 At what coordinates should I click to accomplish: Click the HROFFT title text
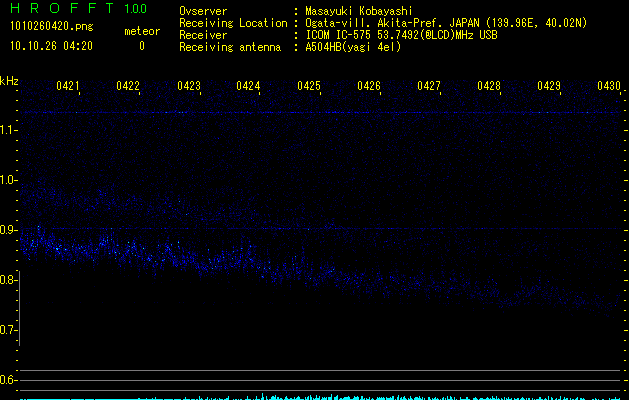click(x=55, y=9)
